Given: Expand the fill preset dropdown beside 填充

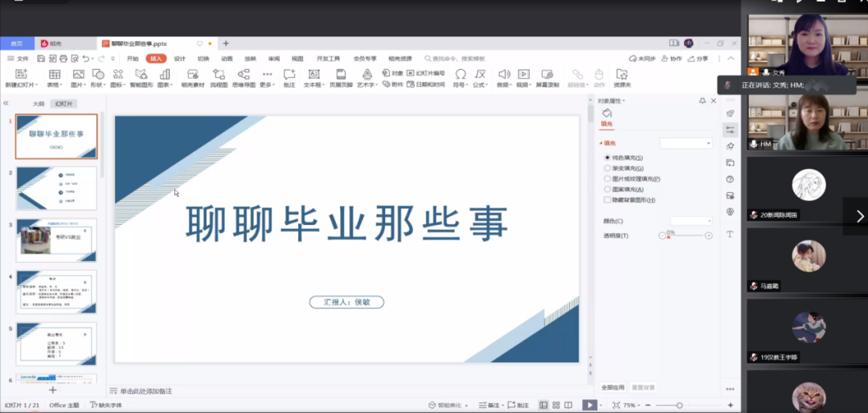Looking at the screenshot, I should tap(686, 143).
